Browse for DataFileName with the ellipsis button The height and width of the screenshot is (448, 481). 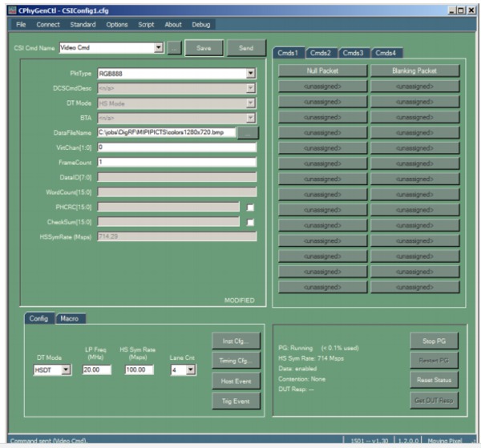[x=248, y=133]
